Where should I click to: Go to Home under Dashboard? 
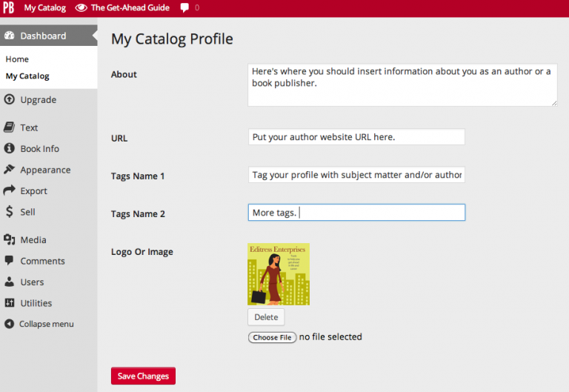coord(17,59)
